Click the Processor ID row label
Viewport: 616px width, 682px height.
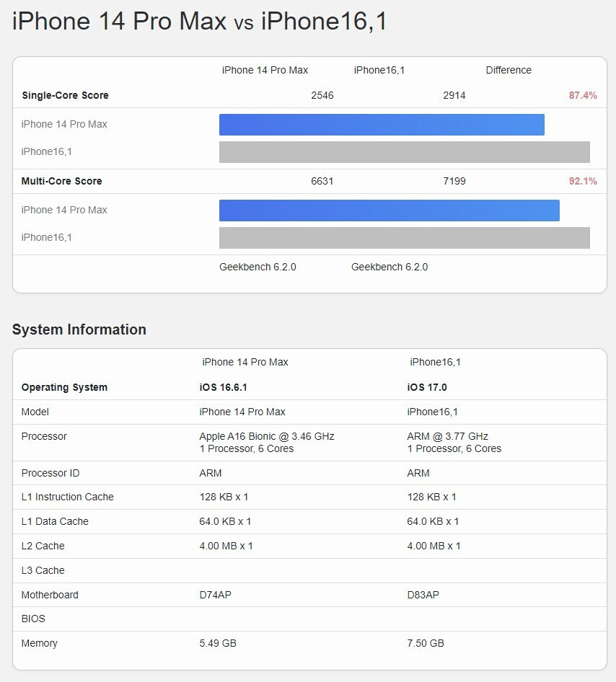[50, 473]
